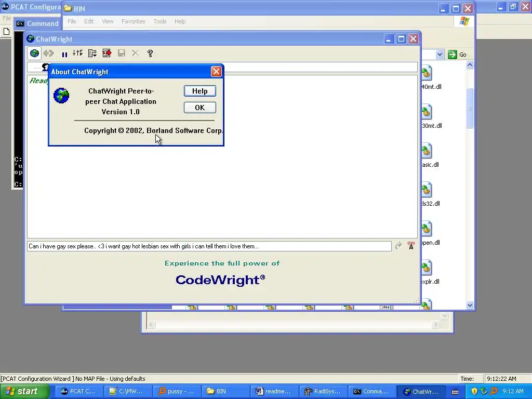The width and height of the screenshot is (532, 399).
Task: Select the ls32.dll file icon
Action: pos(427,190)
